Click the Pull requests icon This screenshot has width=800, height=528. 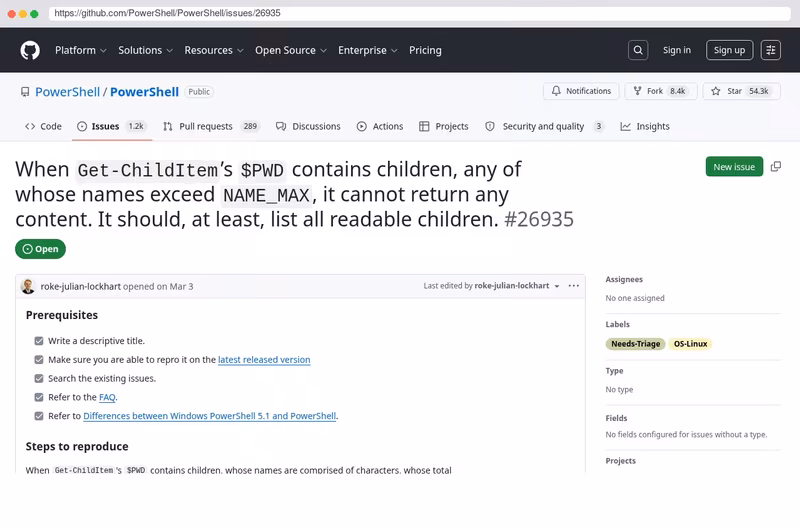coord(167,126)
